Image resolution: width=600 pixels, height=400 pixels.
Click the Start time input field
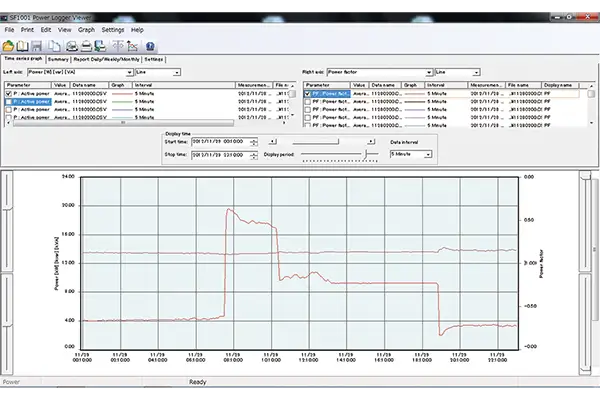click(x=221, y=142)
